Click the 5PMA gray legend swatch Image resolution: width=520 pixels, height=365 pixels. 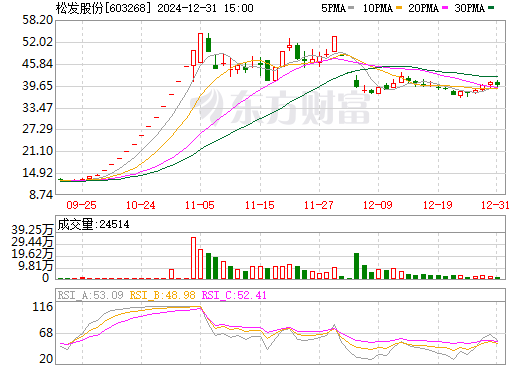(x=351, y=8)
